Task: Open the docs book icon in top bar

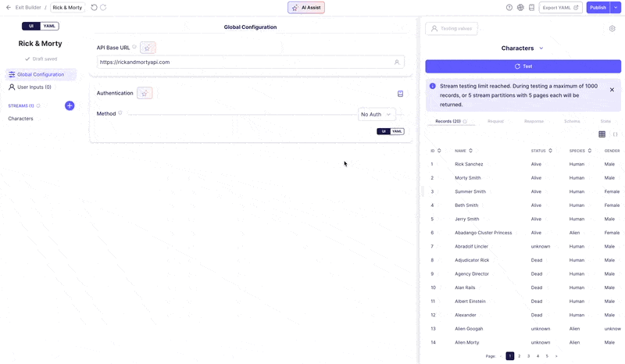Action: 532,8
